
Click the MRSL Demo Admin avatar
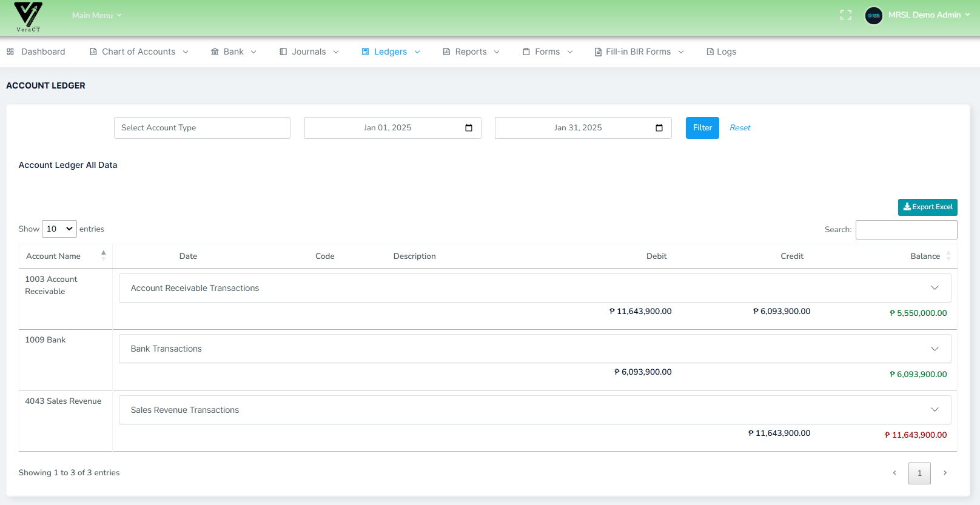pos(874,16)
